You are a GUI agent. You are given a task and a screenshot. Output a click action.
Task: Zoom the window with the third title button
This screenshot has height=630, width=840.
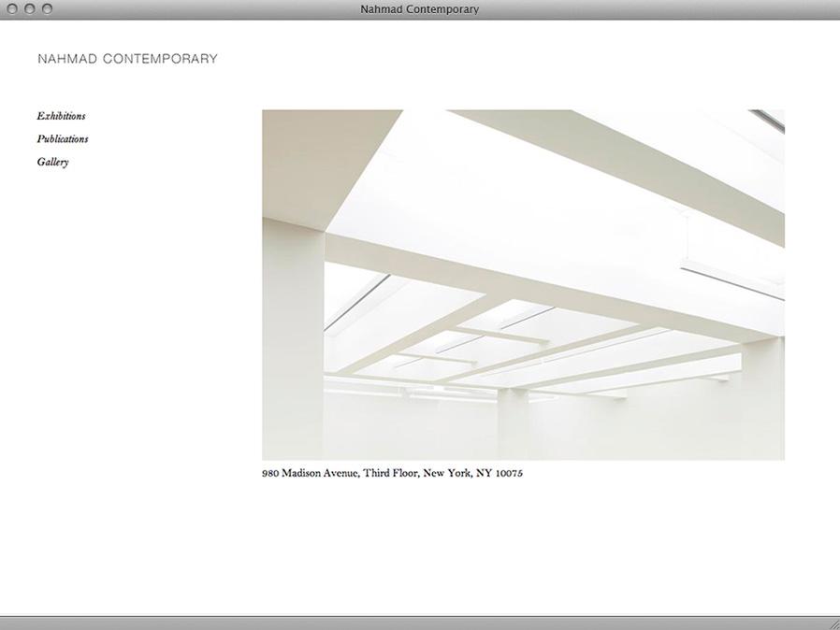coord(47,9)
